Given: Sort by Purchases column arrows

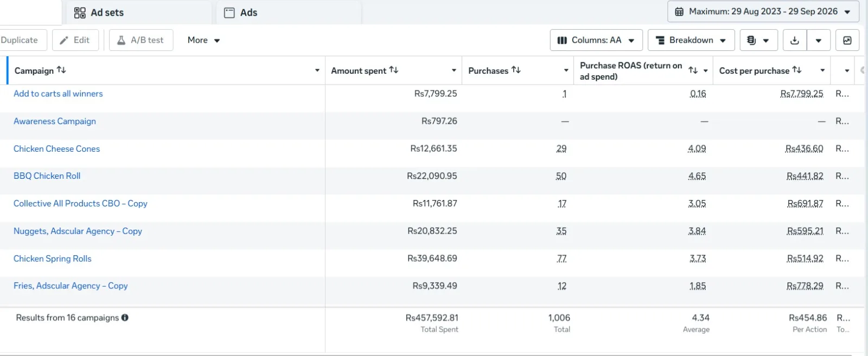Looking at the screenshot, I should coord(516,70).
